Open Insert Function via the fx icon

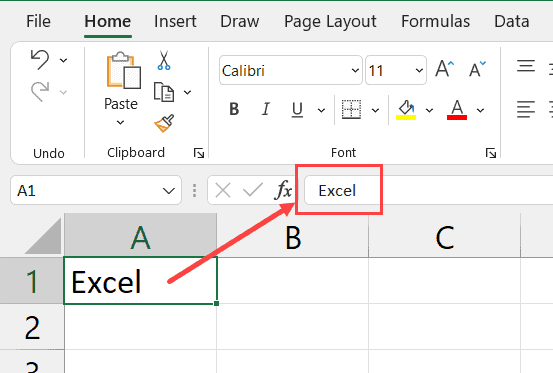tap(283, 190)
